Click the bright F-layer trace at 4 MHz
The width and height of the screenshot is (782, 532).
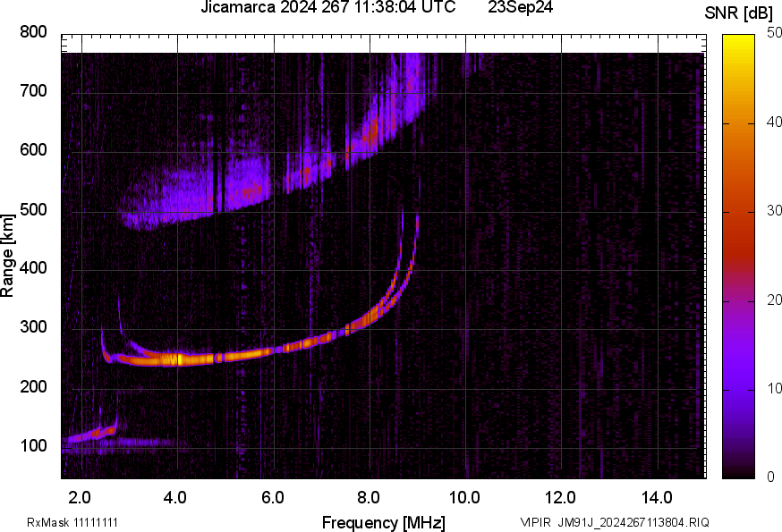pos(178,359)
